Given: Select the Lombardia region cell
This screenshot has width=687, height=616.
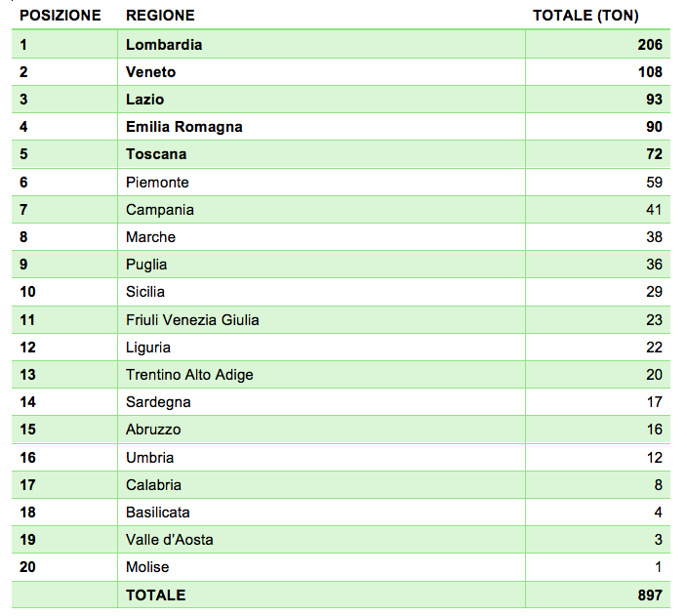Looking at the screenshot, I should (164, 45).
